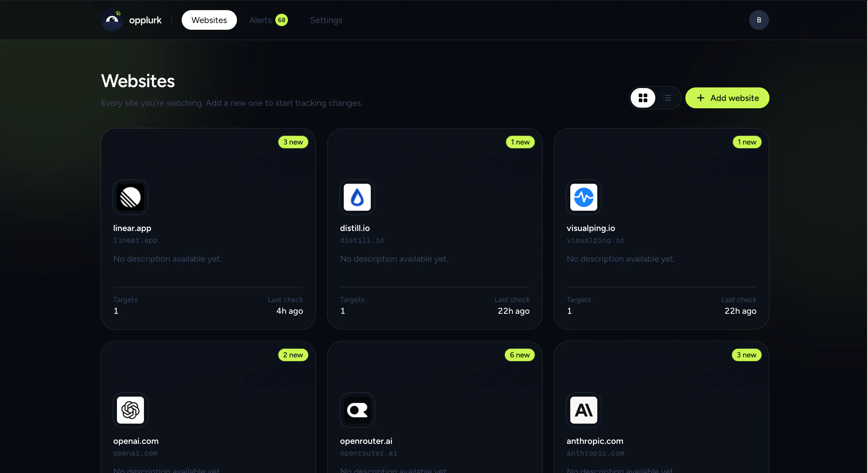This screenshot has width=868, height=473.
Task: Click the opplurk logo icon
Action: [112, 20]
